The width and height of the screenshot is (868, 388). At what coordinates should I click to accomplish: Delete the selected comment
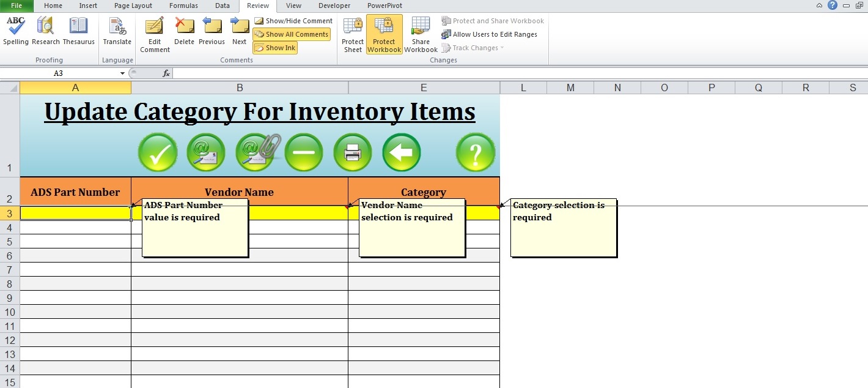[184, 31]
